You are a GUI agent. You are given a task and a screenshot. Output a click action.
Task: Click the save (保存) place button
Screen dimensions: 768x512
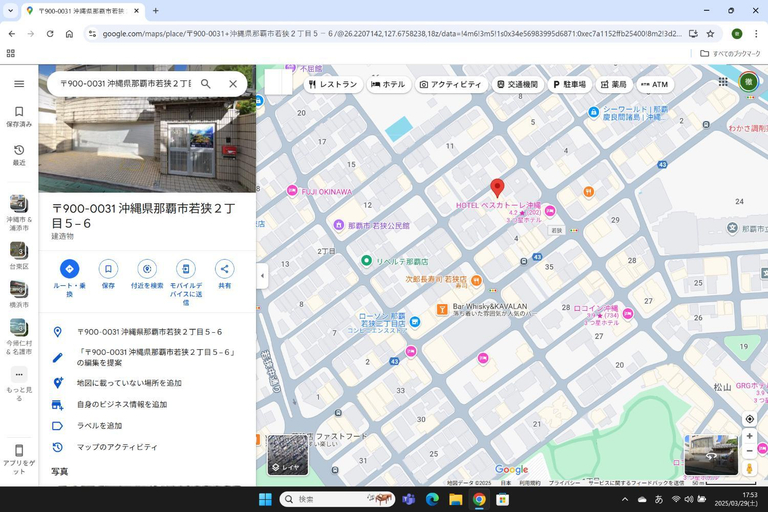coord(108,268)
